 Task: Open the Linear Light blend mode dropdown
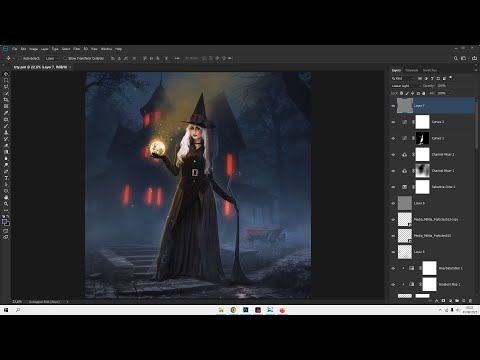[x=406, y=86]
